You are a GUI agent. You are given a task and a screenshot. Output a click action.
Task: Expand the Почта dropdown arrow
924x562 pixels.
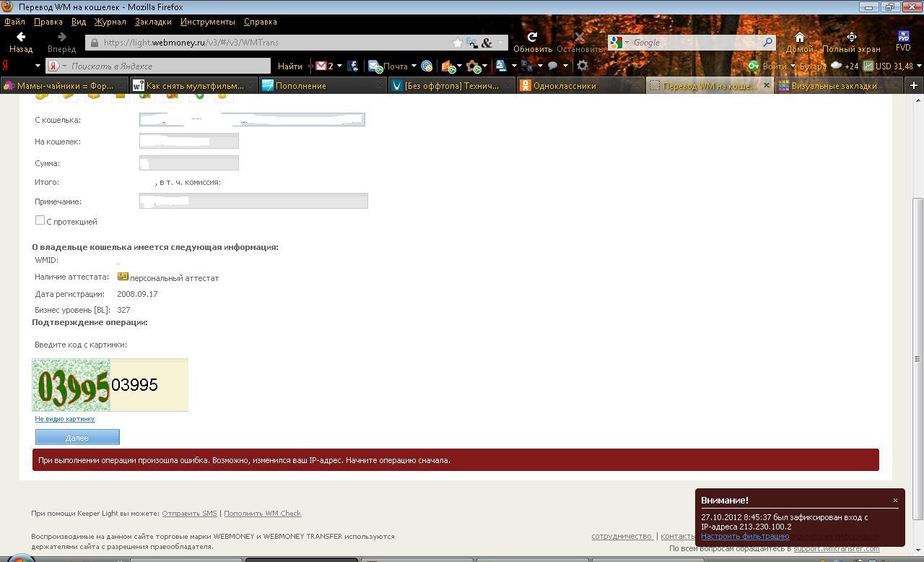tap(414, 66)
